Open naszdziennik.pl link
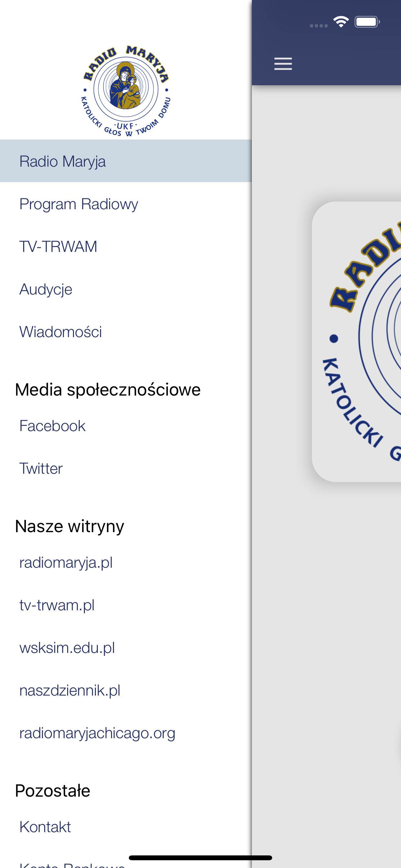Screen dimensions: 401x868 pos(126,690)
